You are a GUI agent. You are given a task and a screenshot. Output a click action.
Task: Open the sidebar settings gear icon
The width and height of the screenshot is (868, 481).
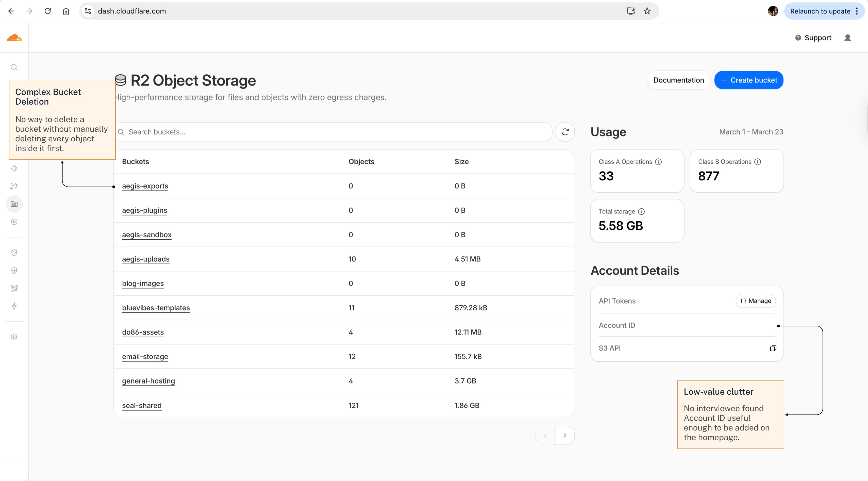tap(14, 337)
